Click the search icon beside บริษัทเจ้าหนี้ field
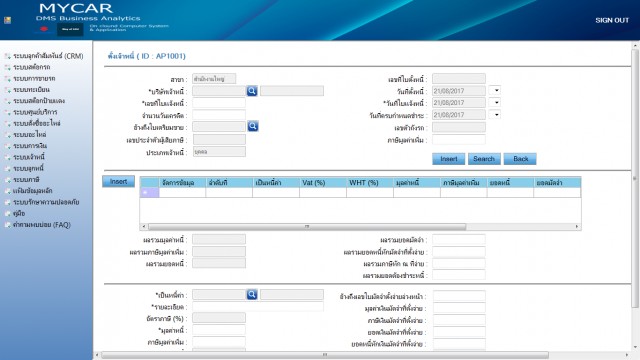This screenshot has height=360, width=640. pyautogui.click(x=252, y=91)
